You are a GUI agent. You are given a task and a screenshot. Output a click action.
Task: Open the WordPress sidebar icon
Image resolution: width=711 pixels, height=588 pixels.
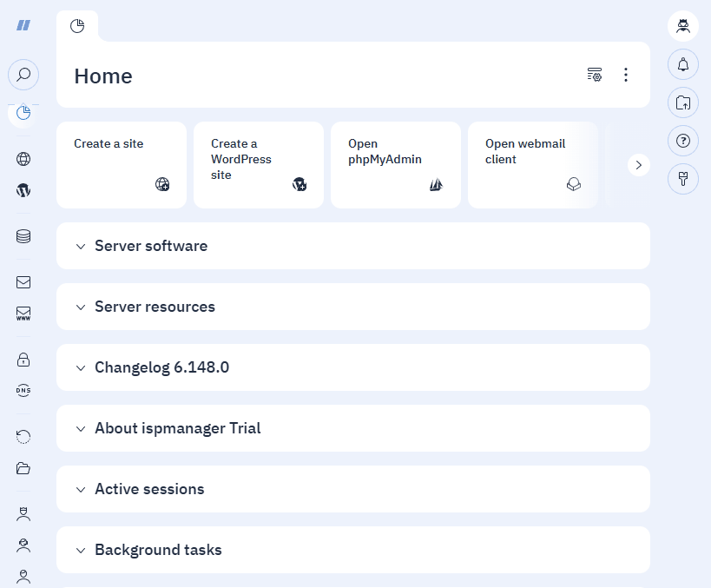23,190
